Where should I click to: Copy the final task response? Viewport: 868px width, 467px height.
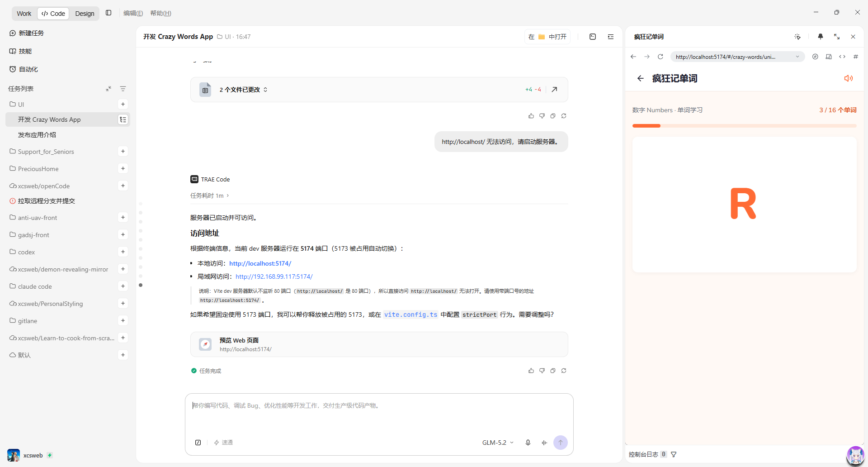pos(553,371)
